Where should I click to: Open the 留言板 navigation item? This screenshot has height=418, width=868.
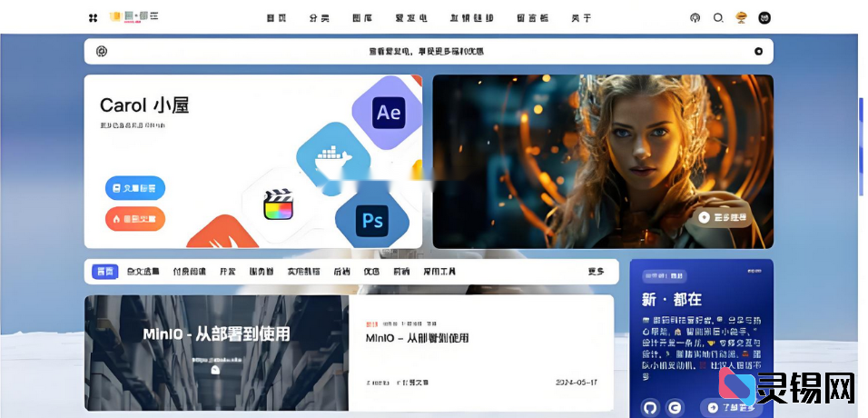(x=530, y=17)
